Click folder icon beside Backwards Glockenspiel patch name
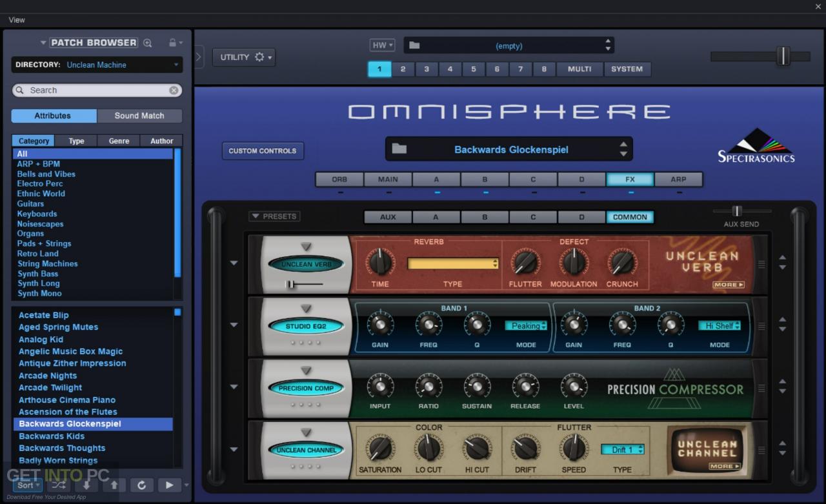 coord(399,149)
